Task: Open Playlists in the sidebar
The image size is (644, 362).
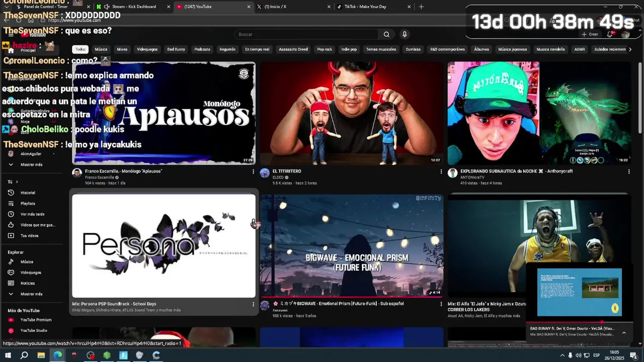Action: [x=28, y=204]
